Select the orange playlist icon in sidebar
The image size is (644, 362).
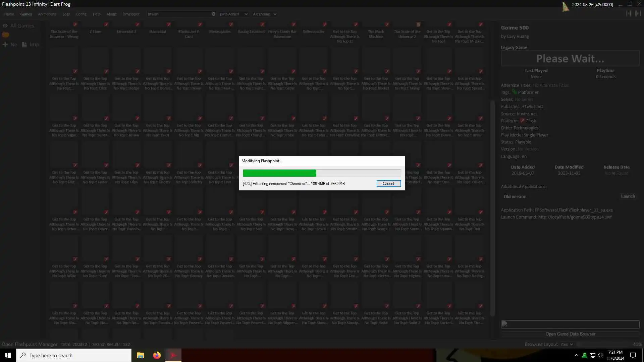coord(5,35)
